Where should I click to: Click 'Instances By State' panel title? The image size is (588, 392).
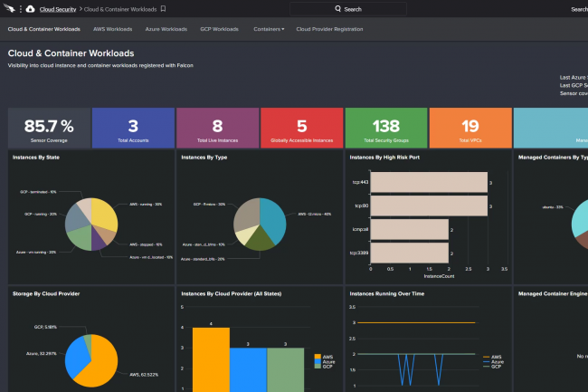tap(36, 158)
